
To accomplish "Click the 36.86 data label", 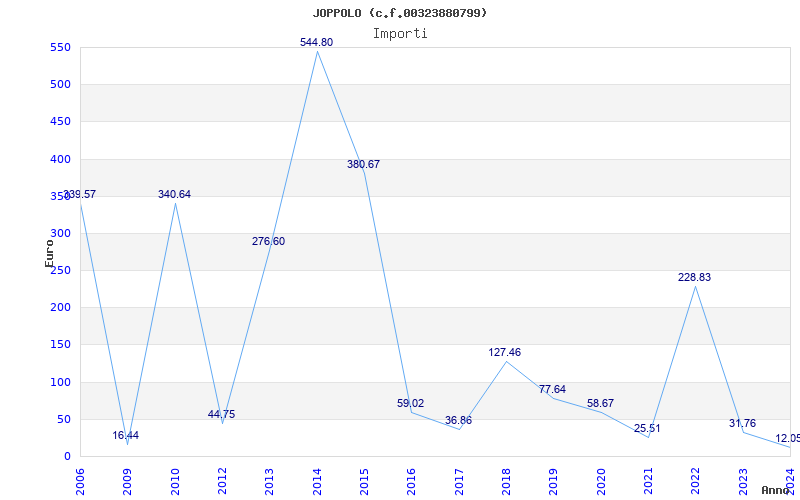I will (458, 420).
